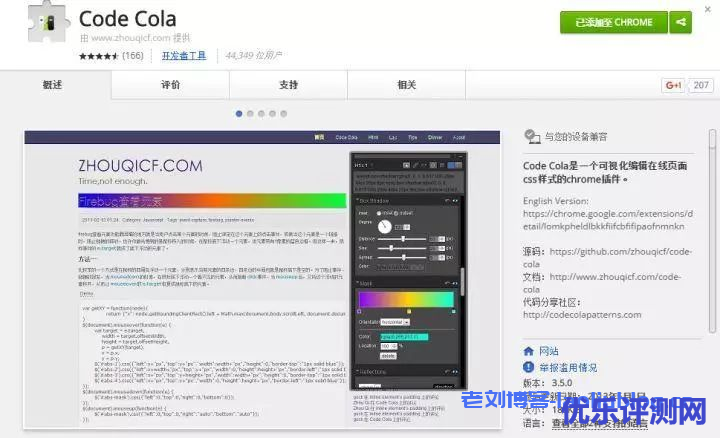720x438 pixels.
Task: Click the close X at top right
Action: 706,7
